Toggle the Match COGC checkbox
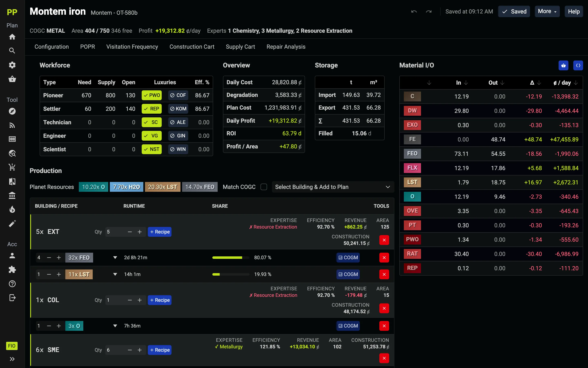This screenshot has height=368, width=588. 264,187
